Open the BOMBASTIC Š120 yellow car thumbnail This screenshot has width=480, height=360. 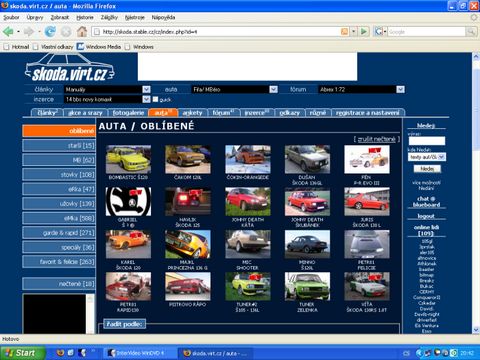click(x=128, y=159)
